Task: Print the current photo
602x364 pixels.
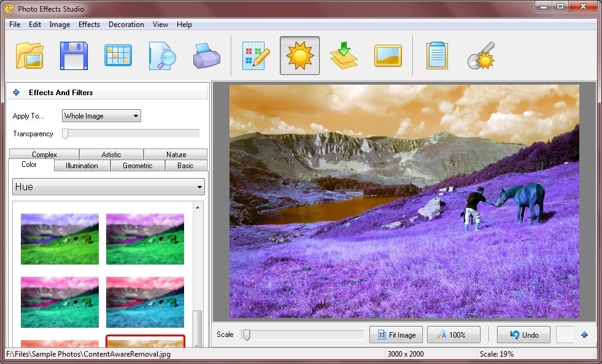Action: click(205, 54)
